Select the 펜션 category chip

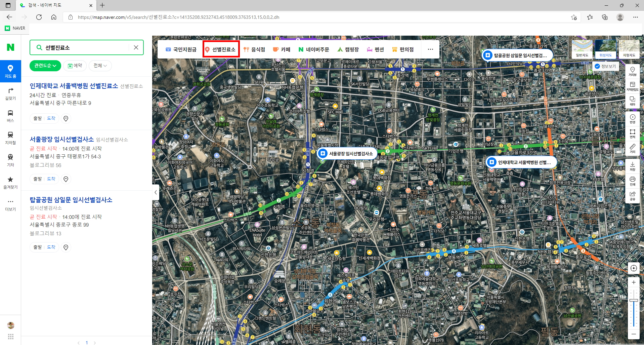click(x=375, y=49)
